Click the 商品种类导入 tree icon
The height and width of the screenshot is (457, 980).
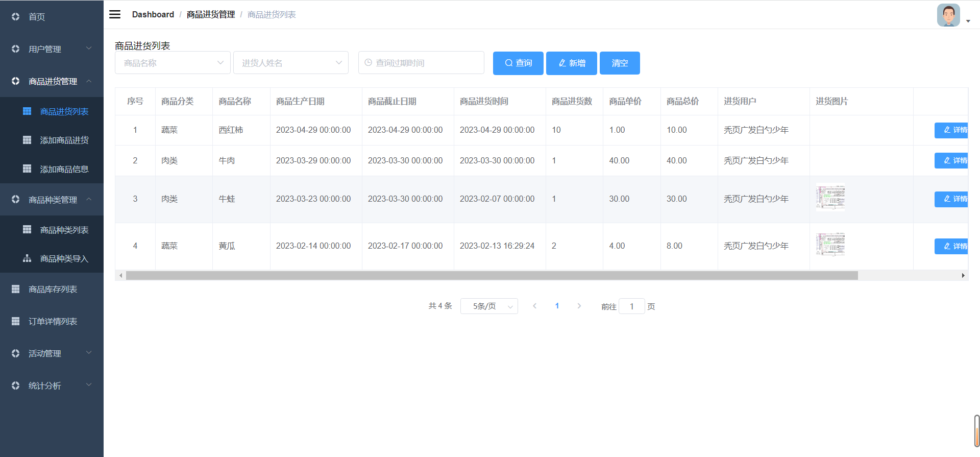point(27,258)
